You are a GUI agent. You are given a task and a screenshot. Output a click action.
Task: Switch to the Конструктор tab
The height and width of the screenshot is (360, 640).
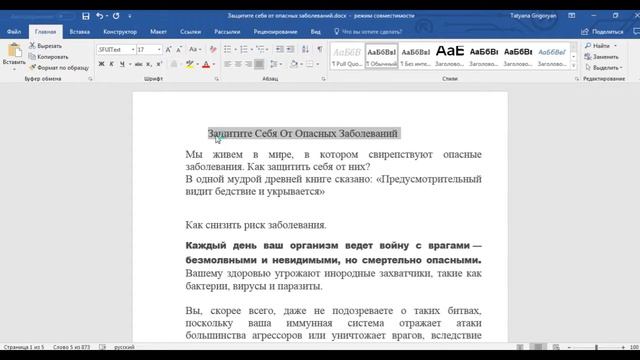pos(120,31)
